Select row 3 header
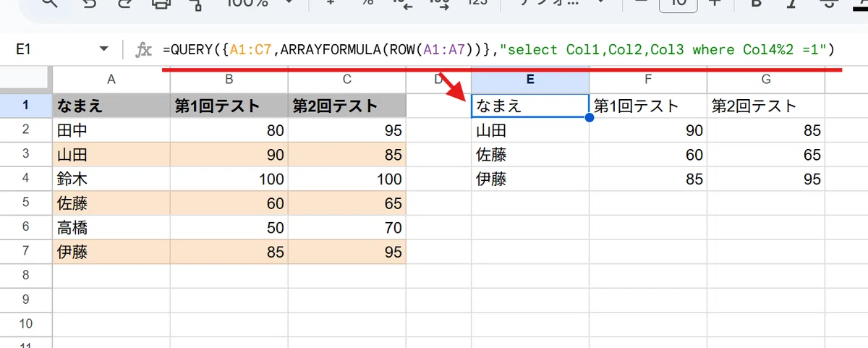This screenshot has width=868, height=348. point(26,154)
